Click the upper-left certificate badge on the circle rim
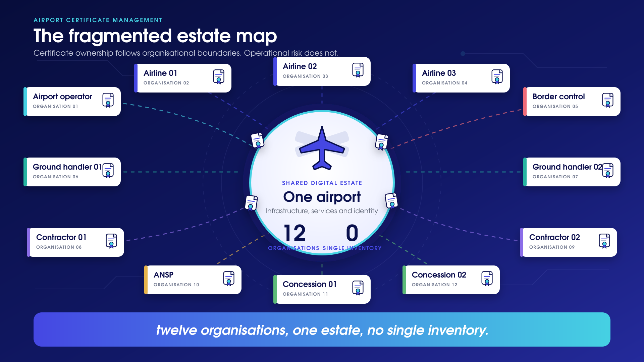Viewport: 644px width, 362px height. click(258, 140)
